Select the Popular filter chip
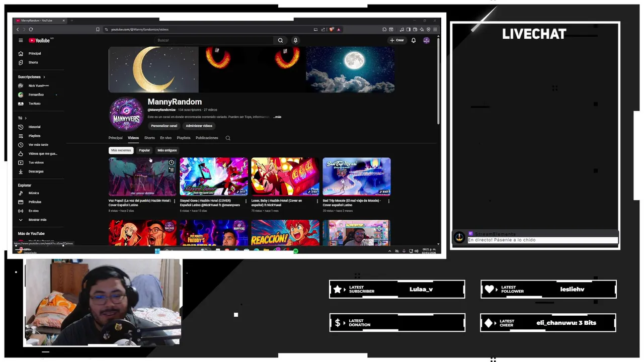The image size is (644, 362). click(x=144, y=150)
